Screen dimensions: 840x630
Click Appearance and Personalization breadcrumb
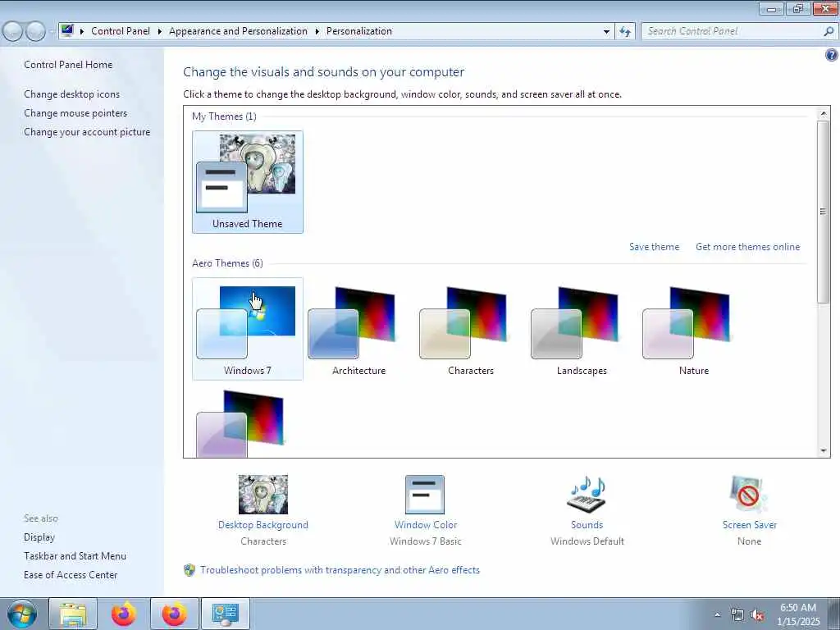point(239,31)
